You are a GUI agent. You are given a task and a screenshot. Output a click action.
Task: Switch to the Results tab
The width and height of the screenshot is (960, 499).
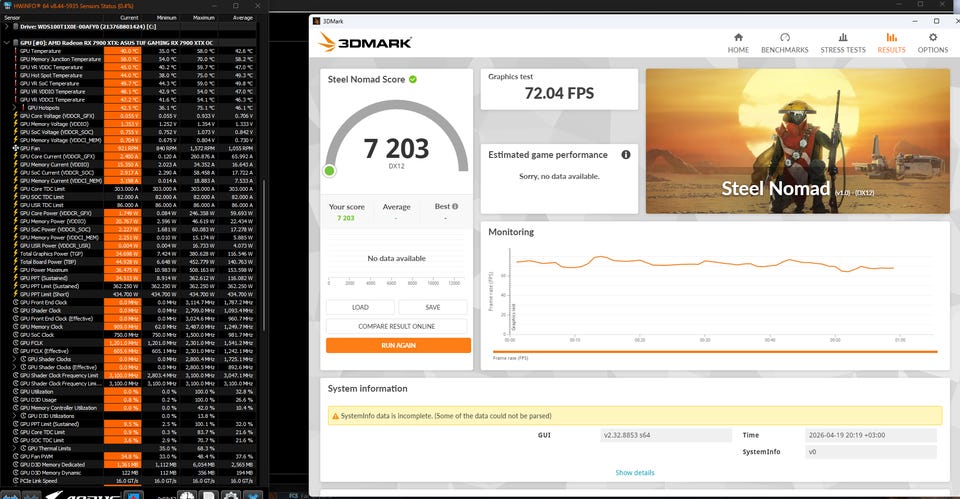(891, 42)
